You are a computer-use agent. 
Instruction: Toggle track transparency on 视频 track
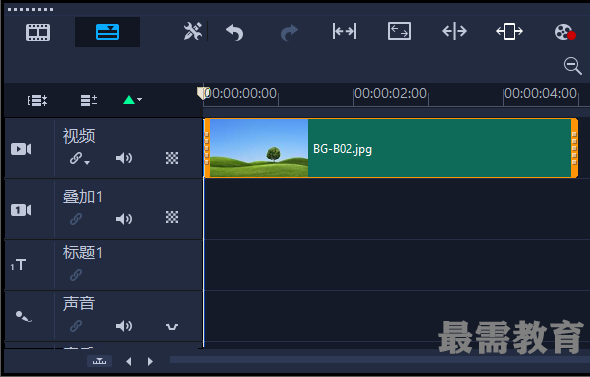coord(172,158)
